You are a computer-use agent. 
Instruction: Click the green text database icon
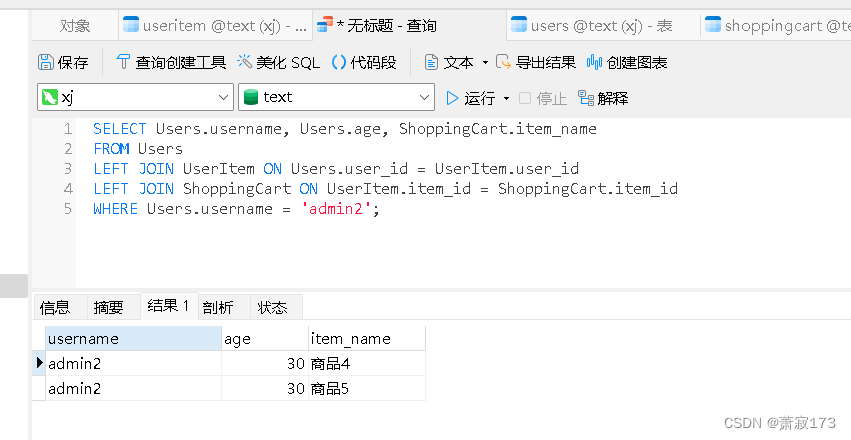(251, 97)
